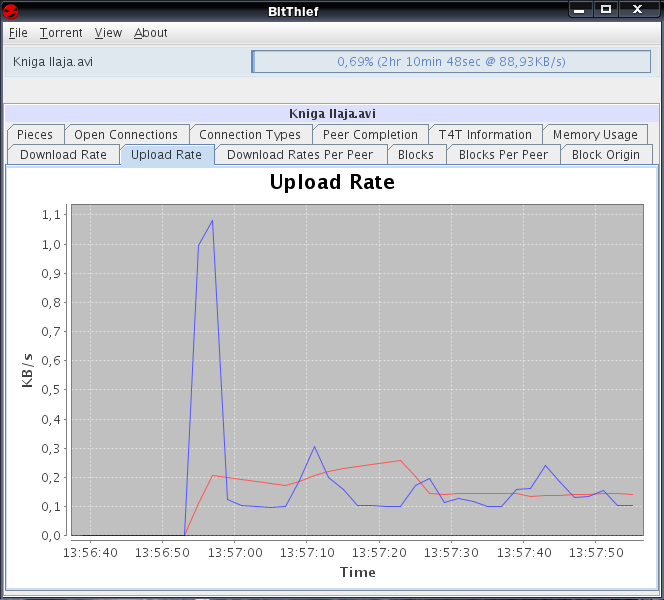Select the Kniga Ilaja.avi torrent row label

click(53, 62)
